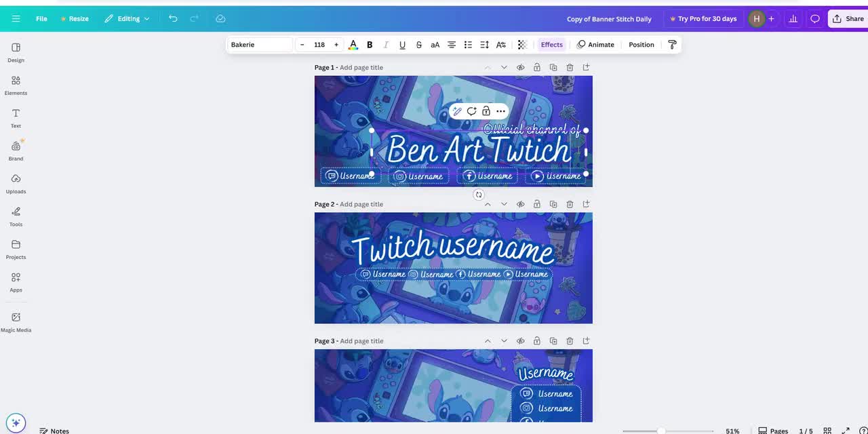Delete Page 2 with the trash icon
868x434 pixels.
(x=570, y=204)
